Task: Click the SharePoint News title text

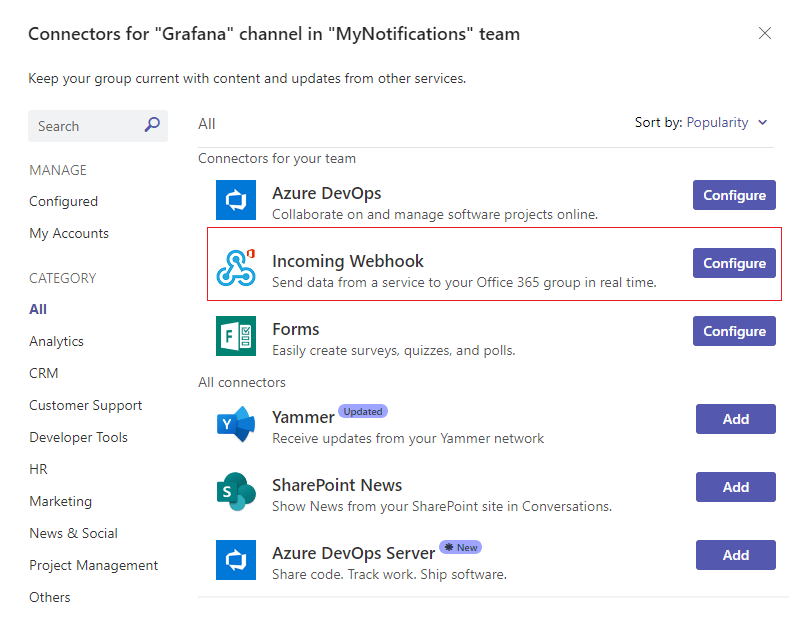Action: click(337, 485)
